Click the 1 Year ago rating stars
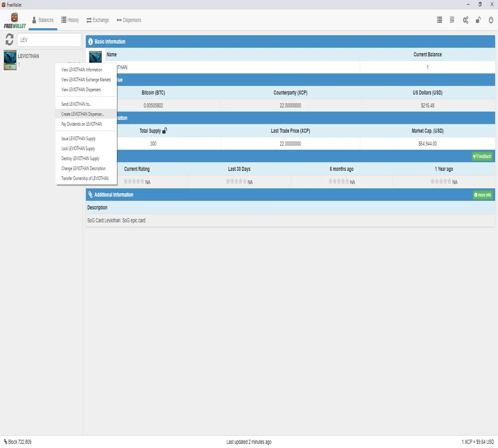Viewport: 498px width, 448px height. [x=441, y=181]
